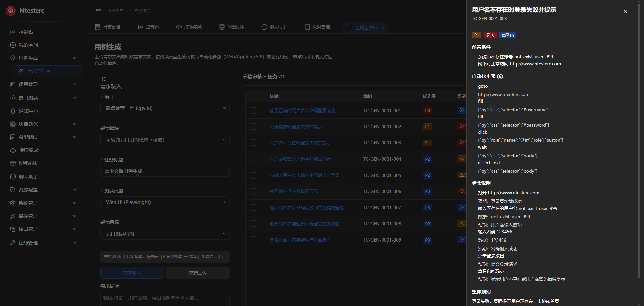Click the APP测试 document icon
Screen dimensions: 644x306
coord(13,137)
